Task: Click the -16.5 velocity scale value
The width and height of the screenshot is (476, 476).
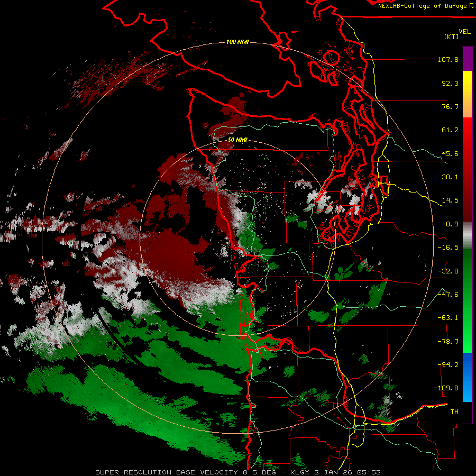Action: coord(448,248)
